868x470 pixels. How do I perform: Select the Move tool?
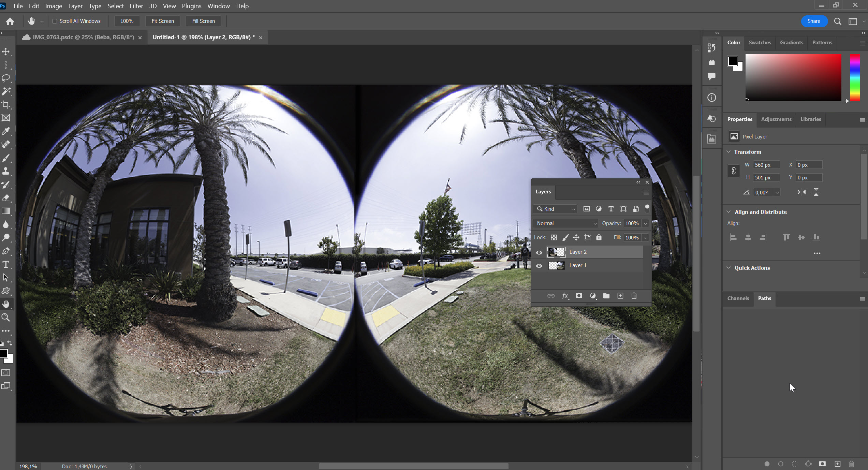pyautogui.click(x=6, y=52)
